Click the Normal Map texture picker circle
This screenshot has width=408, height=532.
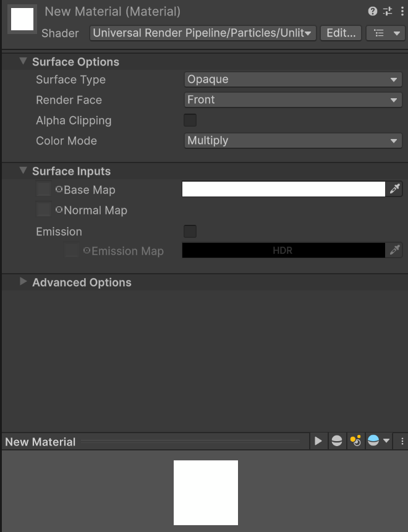tap(59, 209)
